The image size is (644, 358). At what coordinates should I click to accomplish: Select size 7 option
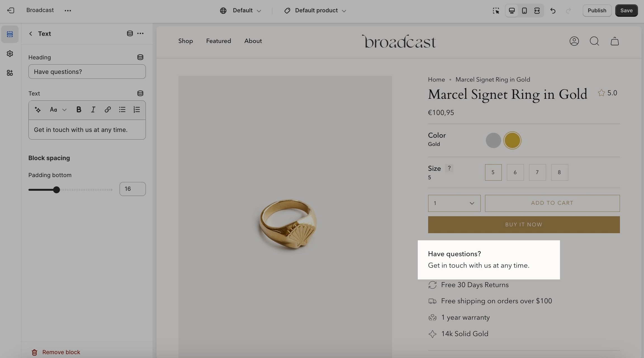pyautogui.click(x=537, y=172)
